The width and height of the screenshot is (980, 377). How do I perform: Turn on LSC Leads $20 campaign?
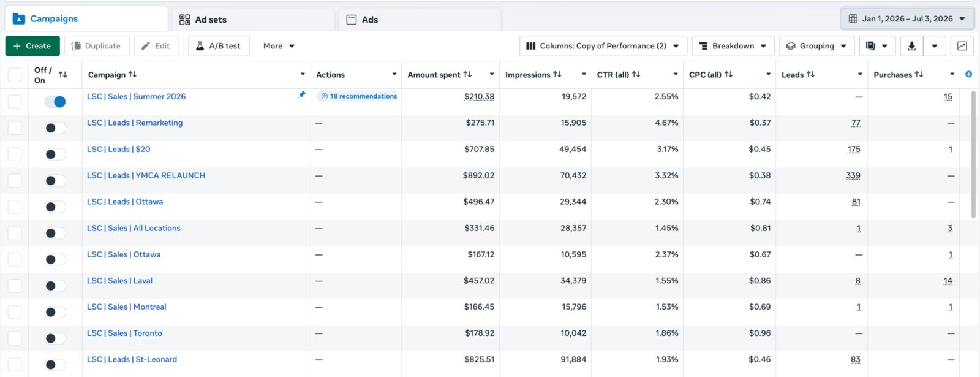click(55, 154)
